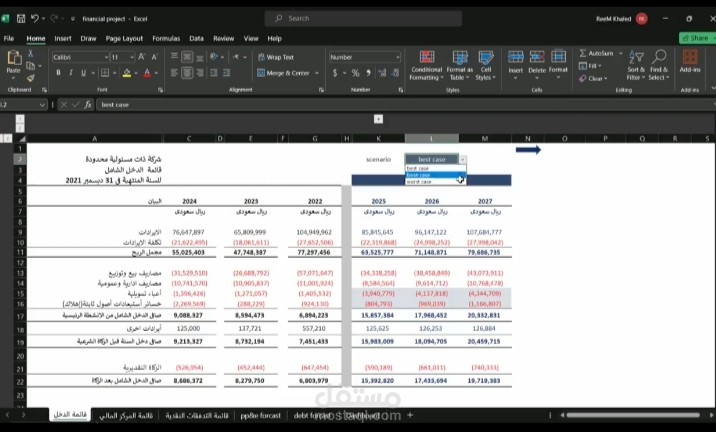The image size is (716, 432).
Task: Click the Format cells icon
Action: [x=558, y=57]
